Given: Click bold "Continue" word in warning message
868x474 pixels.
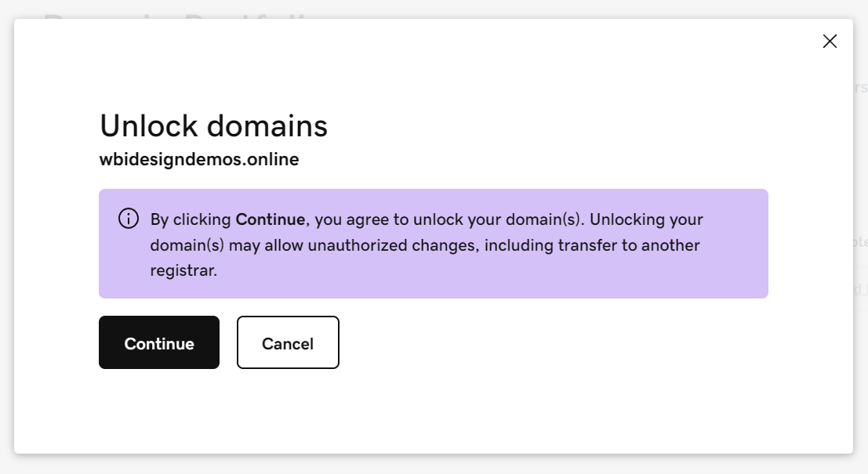Looking at the screenshot, I should click(270, 219).
